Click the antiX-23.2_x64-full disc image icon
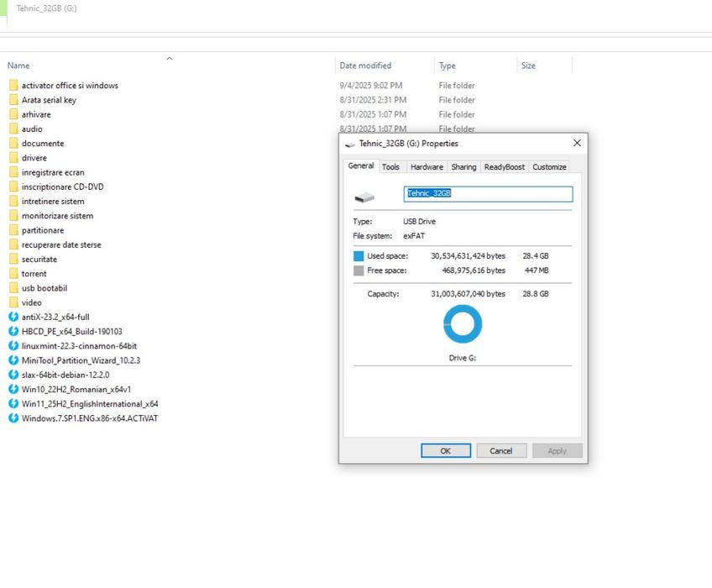712x588 pixels. click(13, 317)
